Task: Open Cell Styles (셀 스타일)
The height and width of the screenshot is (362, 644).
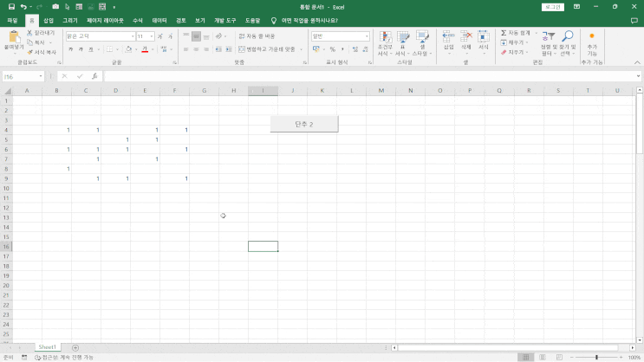Action: point(421,43)
